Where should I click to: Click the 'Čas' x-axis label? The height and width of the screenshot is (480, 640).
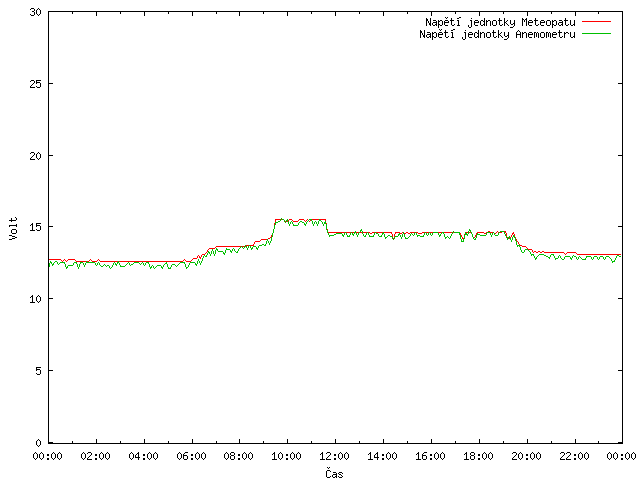point(334,473)
